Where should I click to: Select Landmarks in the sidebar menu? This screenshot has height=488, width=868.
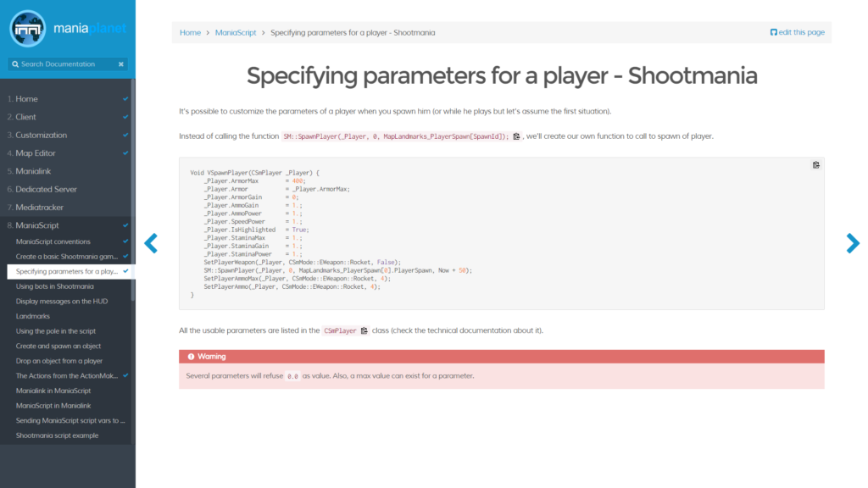pos(35,315)
